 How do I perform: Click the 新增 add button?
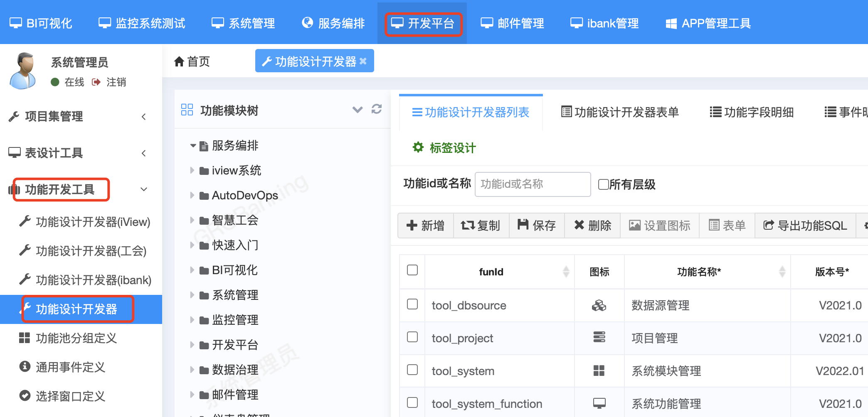point(425,226)
